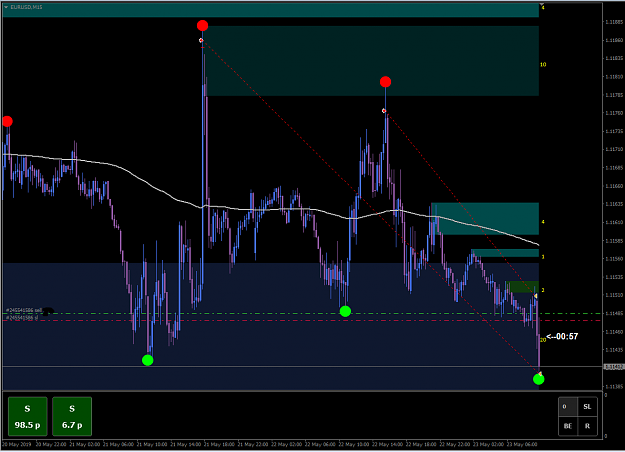Click the yellow arrow marker beside the 2 zone

point(536,296)
